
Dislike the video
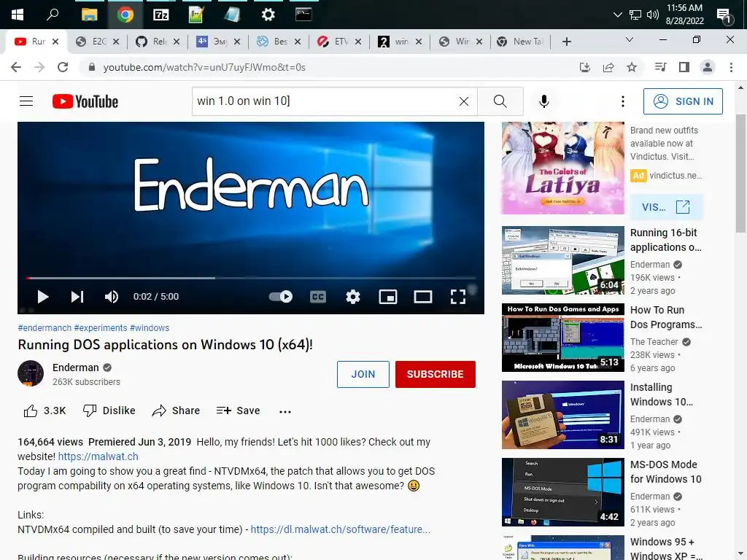click(x=109, y=411)
